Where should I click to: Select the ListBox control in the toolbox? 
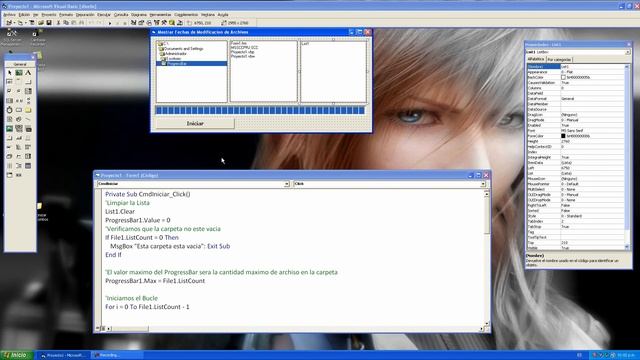9,101
